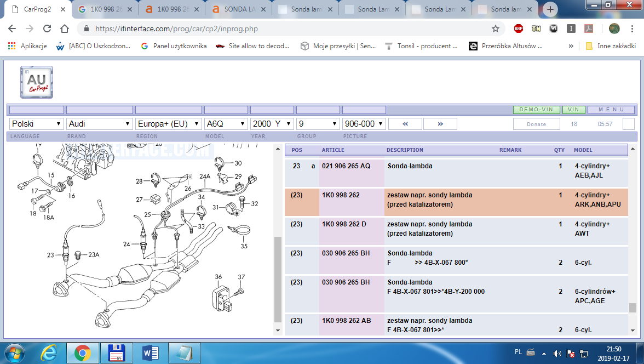Open the 906-000 picture dropdown
644x364 pixels.
(x=364, y=124)
